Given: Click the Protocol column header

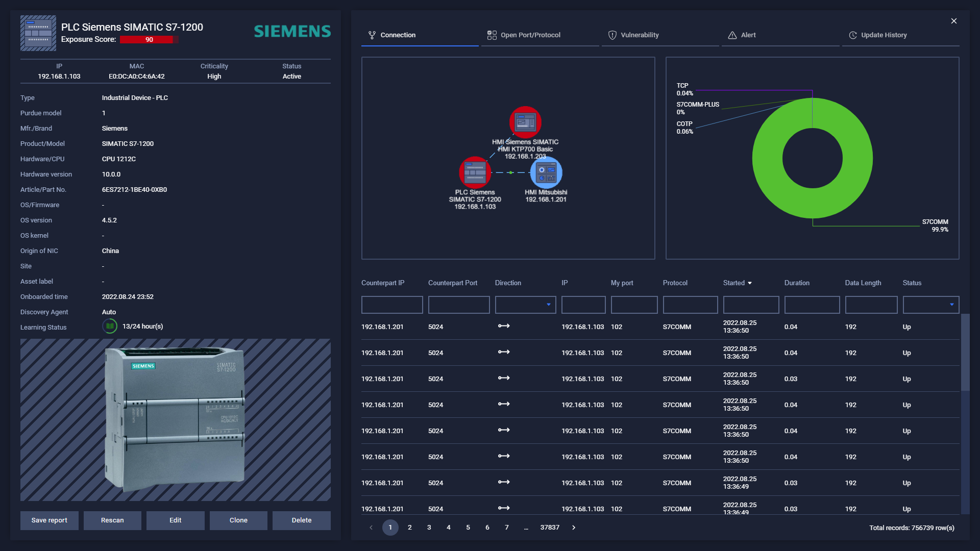Looking at the screenshot, I should [675, 283].
